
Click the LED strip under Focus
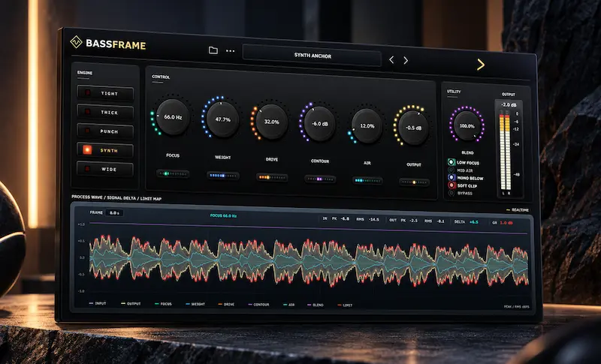click(173, 174)
